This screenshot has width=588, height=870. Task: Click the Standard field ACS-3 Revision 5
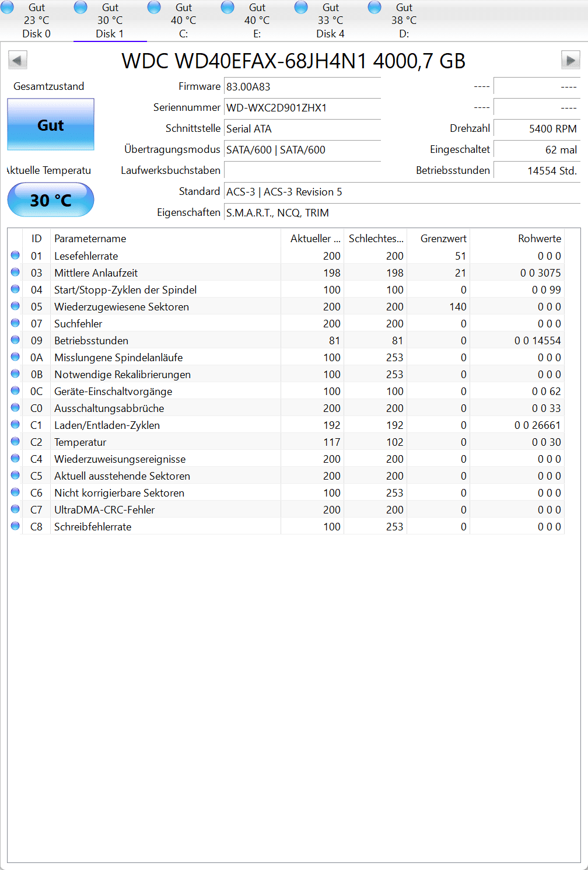[x=402, y=192]
